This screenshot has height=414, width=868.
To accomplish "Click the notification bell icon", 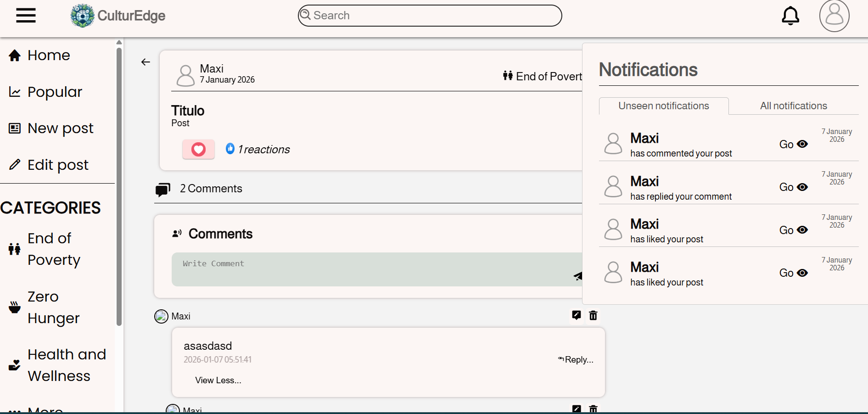I will pos(790,16).
